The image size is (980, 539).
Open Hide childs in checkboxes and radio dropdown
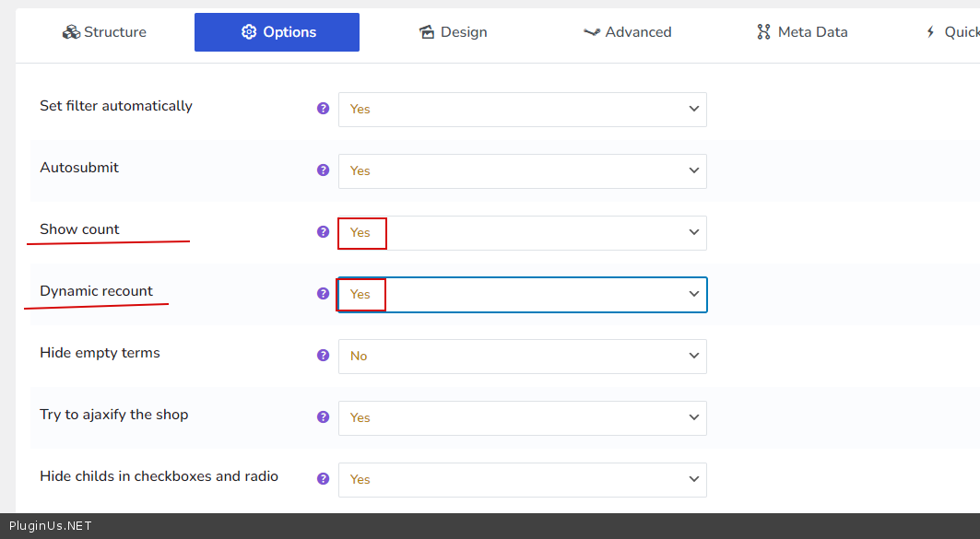pos(522,479)
